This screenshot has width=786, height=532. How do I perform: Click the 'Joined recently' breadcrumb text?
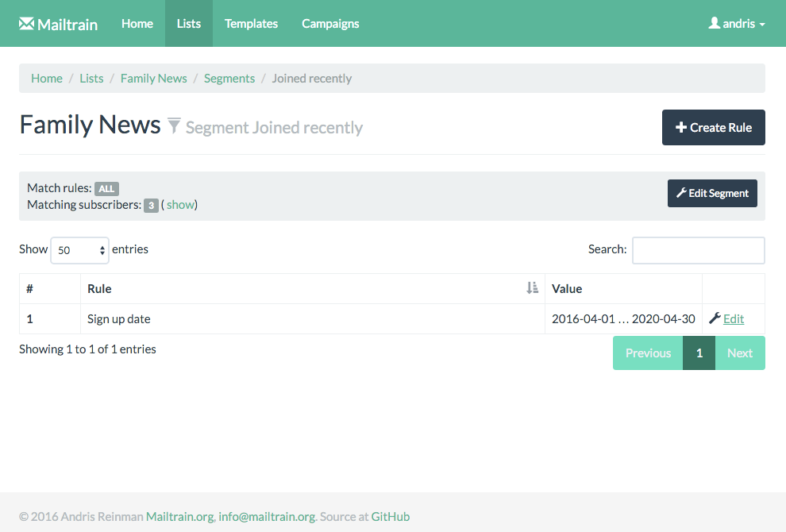click(312, 79)
